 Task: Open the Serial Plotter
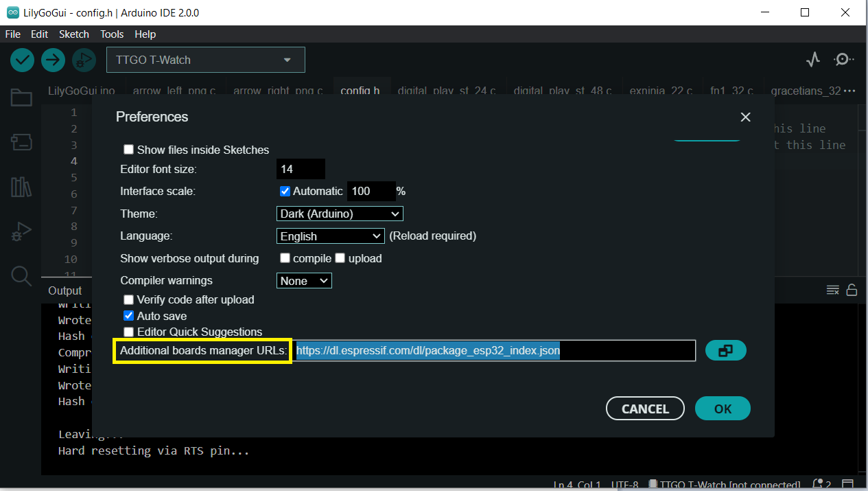[813, 60]
